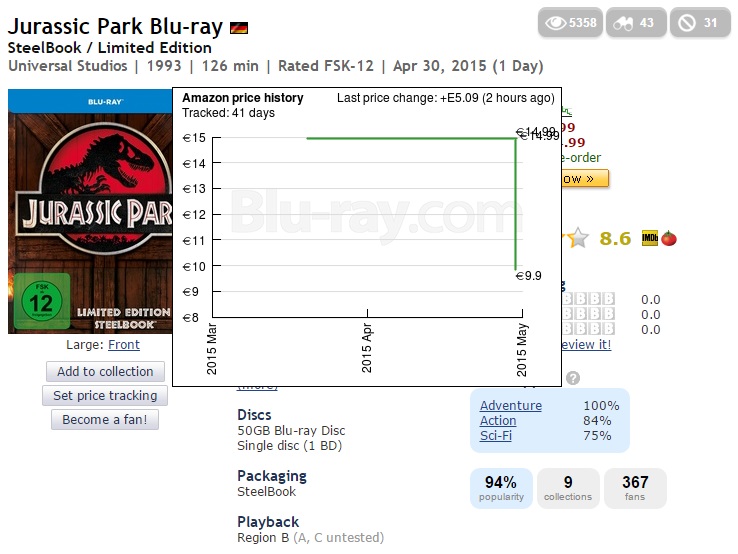Click Add to collection button

[x=105, y=371]
